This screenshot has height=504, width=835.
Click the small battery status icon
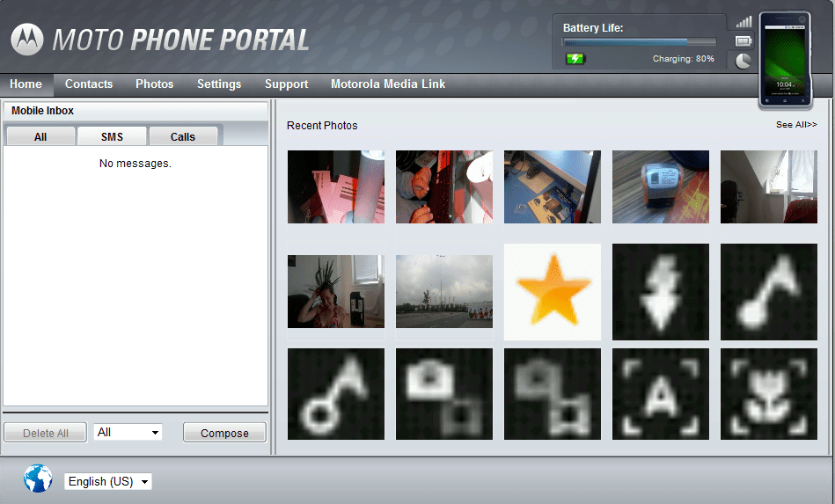coord(743,40)
